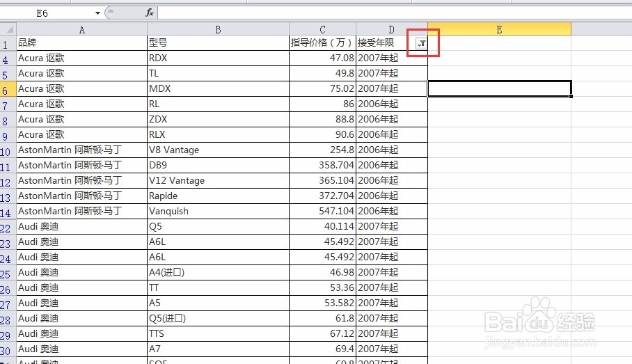
Task: Select 2007年起 cell in row 30
Action: tap(392, 349)
